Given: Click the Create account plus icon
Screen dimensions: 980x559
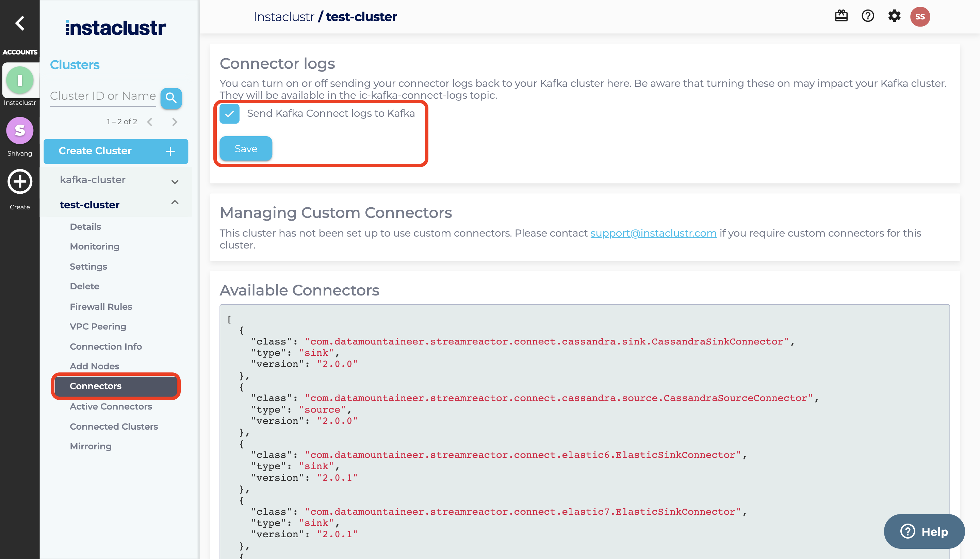Looking at the screenshot, I should pyautogui.click(x=20, y=181).
